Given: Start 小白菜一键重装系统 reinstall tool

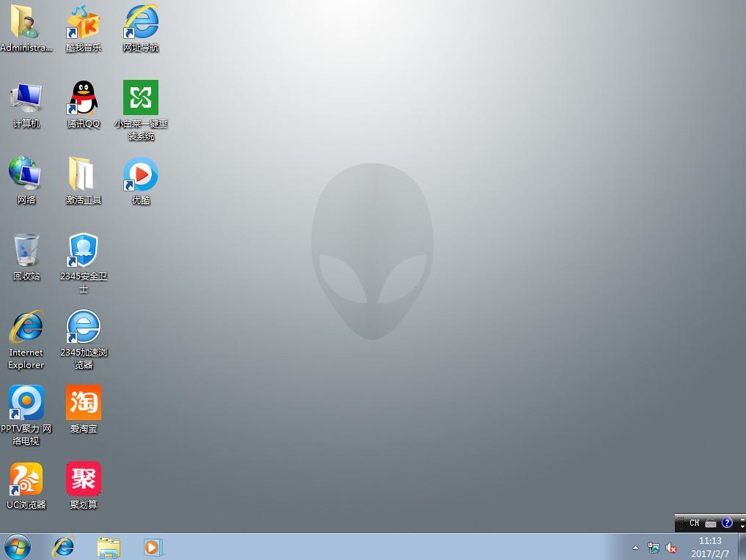Looking at the screenshot, I should [140, 99].
